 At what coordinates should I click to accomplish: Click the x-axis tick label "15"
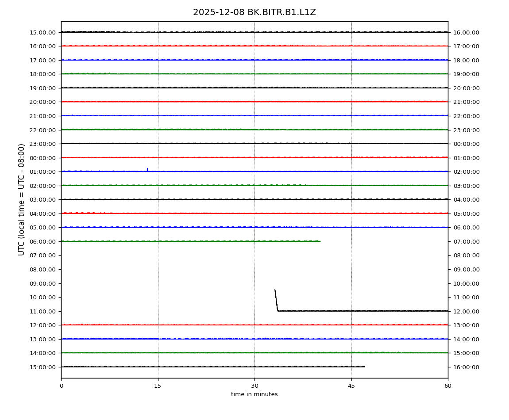158,386
